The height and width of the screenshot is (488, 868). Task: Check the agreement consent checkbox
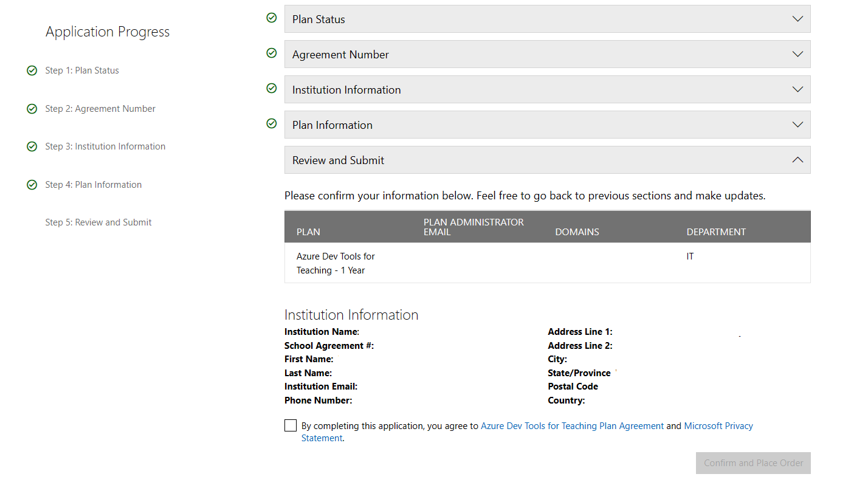[x=291, y=425]
